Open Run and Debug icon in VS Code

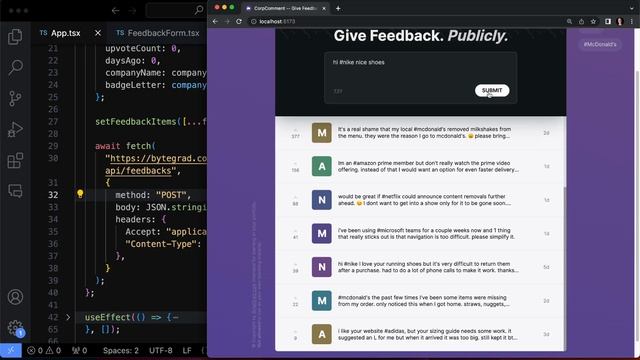[x=15, y=129]
